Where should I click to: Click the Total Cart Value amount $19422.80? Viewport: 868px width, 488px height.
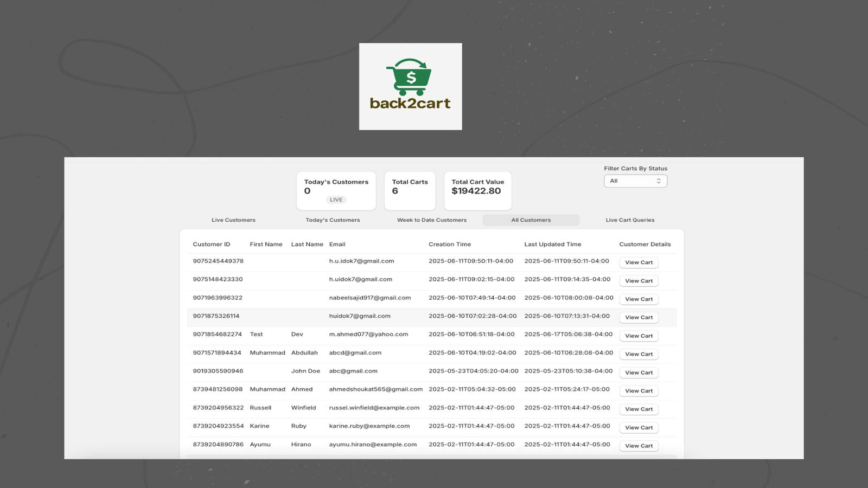(x=476, y=191)
